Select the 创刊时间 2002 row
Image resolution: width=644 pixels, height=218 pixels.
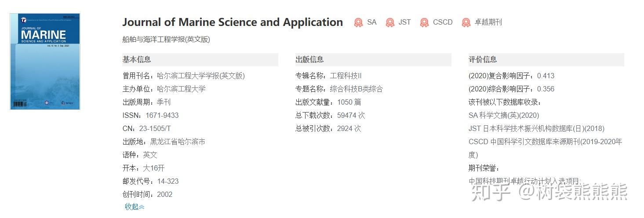point(147,194)
